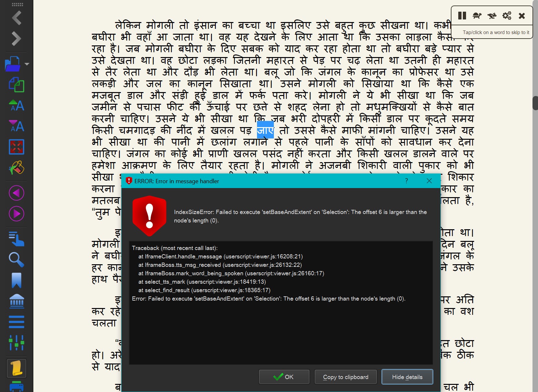538x392 pixels.
Task: Click the mark_word_being_spoken traceback line
Action: click(x=231, y=273)
